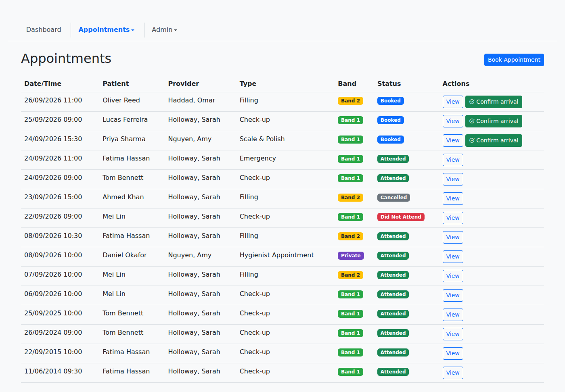The image size is (565, 392).
Task: Click Band 1 badge in Lucas Ferreira's row
Action: (x=350, y=120)
